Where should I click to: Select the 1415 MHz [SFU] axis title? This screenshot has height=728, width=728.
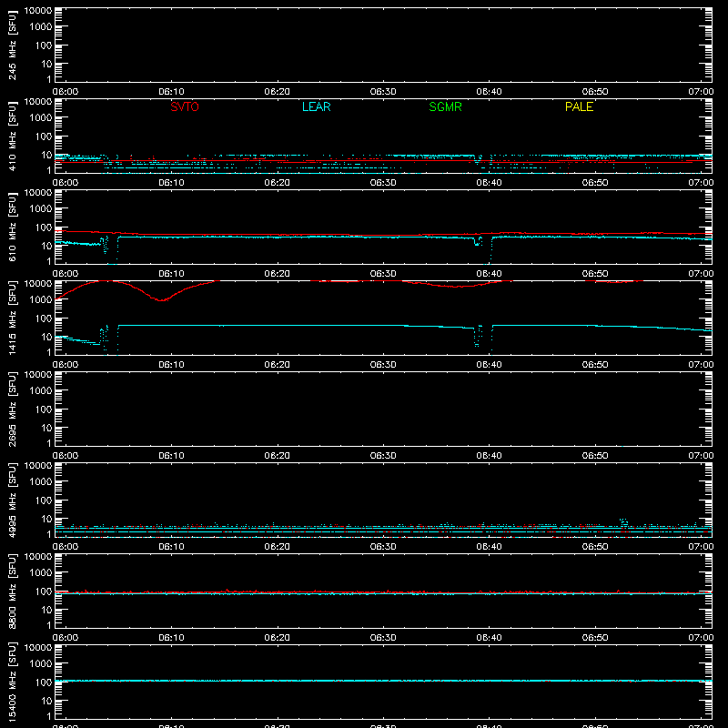point(12,318)
